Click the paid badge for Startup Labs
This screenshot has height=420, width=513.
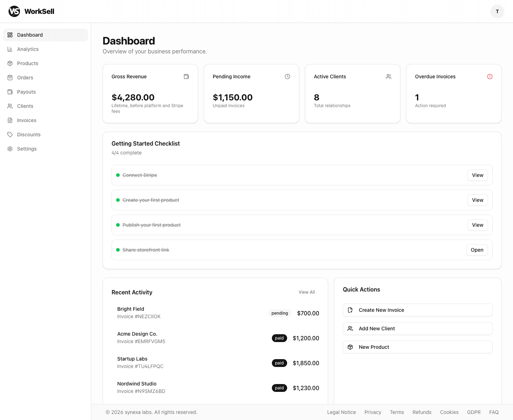pyautogui.click(x=279, y=363)
